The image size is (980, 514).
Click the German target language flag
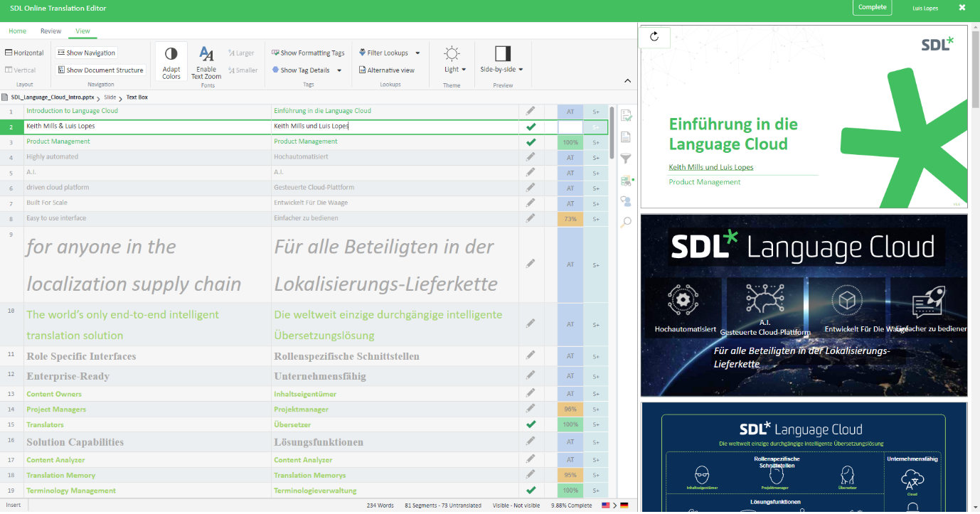tap(624, 505)
